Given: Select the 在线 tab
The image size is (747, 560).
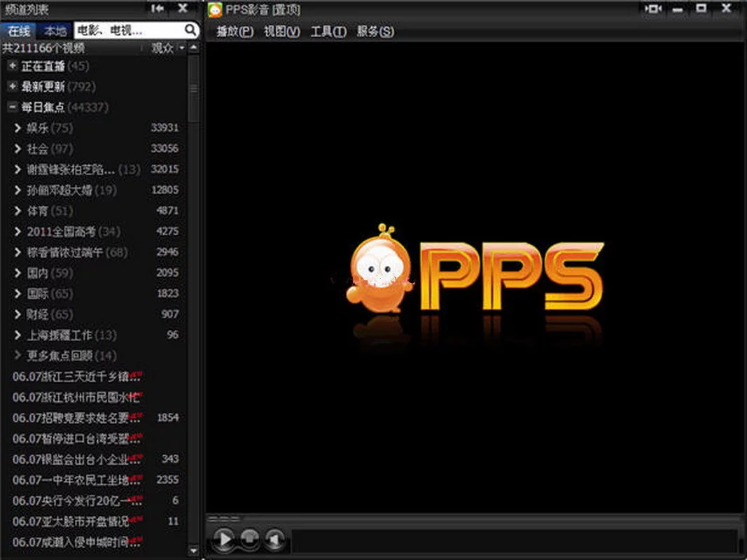Looking at the screenshot, I should click(x=19, y=31).
